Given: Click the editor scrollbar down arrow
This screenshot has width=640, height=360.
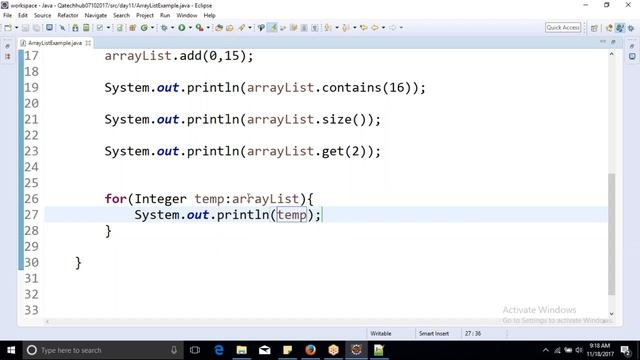Looking at the screenshot, I should click(611, 313).
